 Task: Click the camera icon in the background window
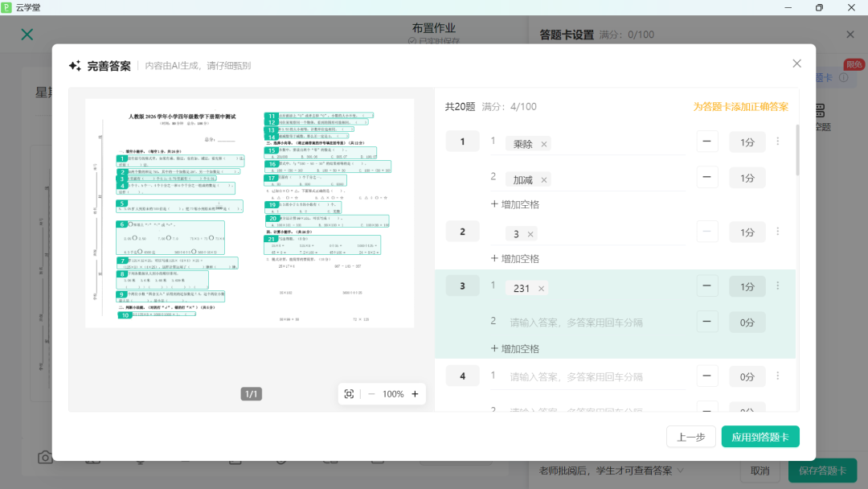pos(45,458)
